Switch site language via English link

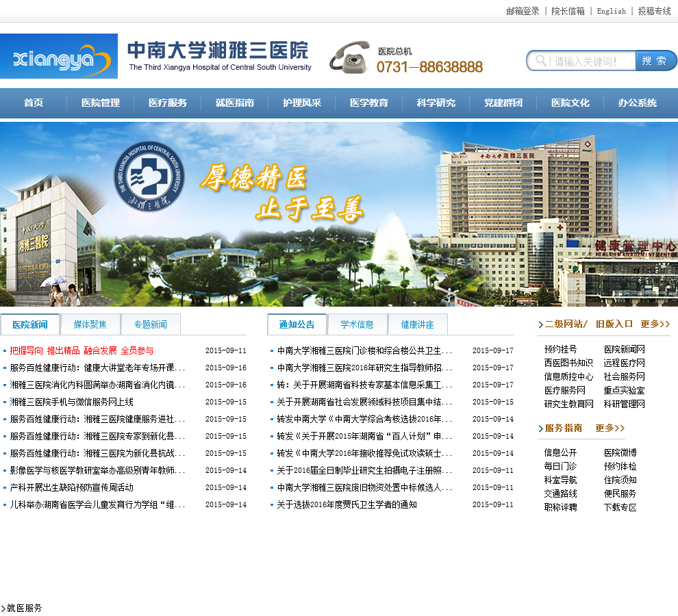point(611,11)
